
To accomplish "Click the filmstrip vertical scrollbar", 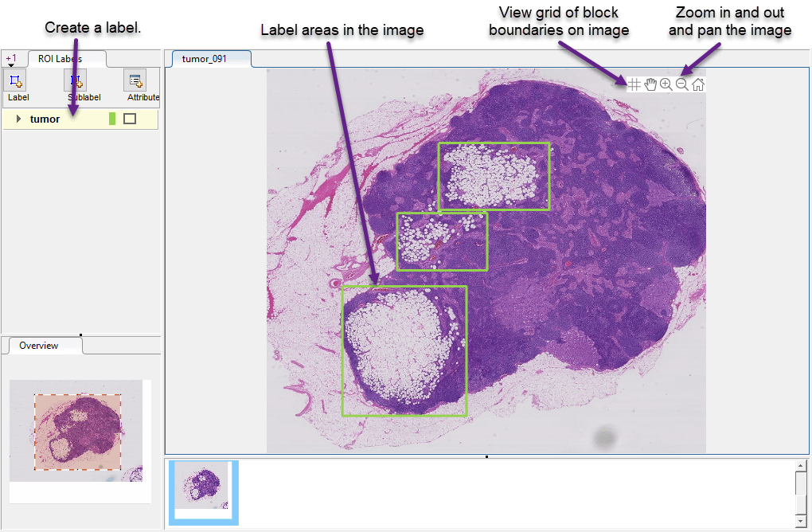I will pos(800,492).
